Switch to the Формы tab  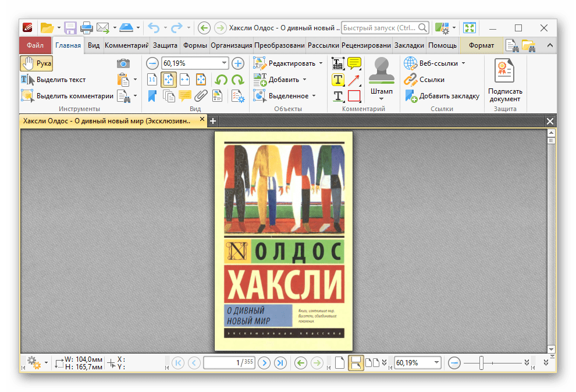(x=195, y=45)
